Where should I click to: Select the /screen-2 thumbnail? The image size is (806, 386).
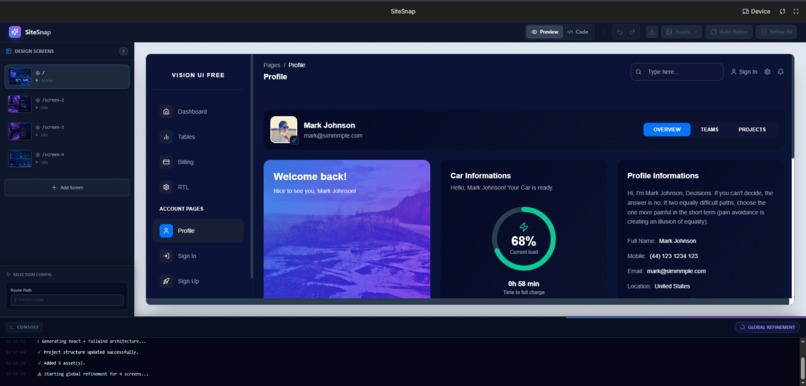(x=20, y=104)
